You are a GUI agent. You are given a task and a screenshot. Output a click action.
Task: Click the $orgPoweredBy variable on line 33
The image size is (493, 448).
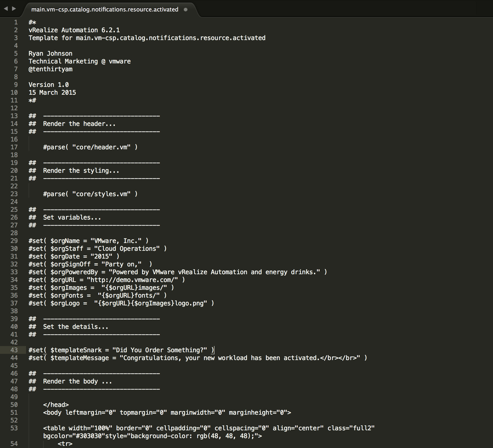click(x=74, y=272)
